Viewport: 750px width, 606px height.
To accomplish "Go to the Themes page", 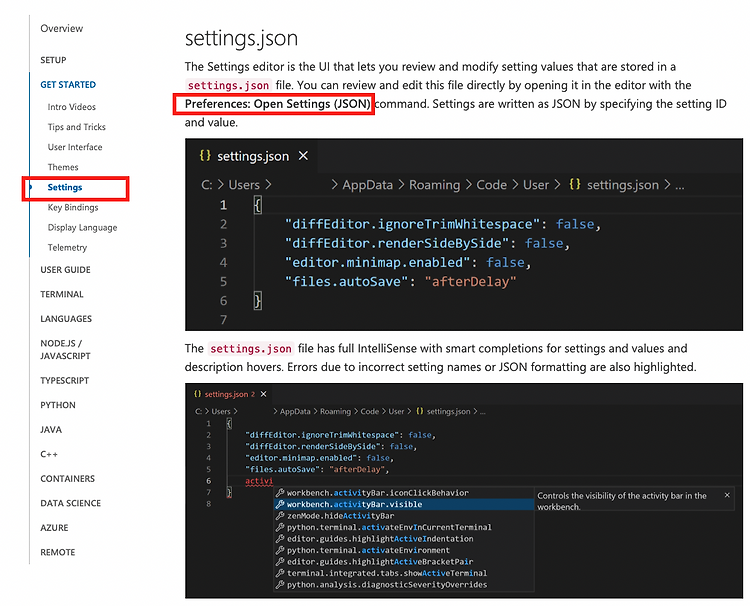I will click(x=63, y=167).
